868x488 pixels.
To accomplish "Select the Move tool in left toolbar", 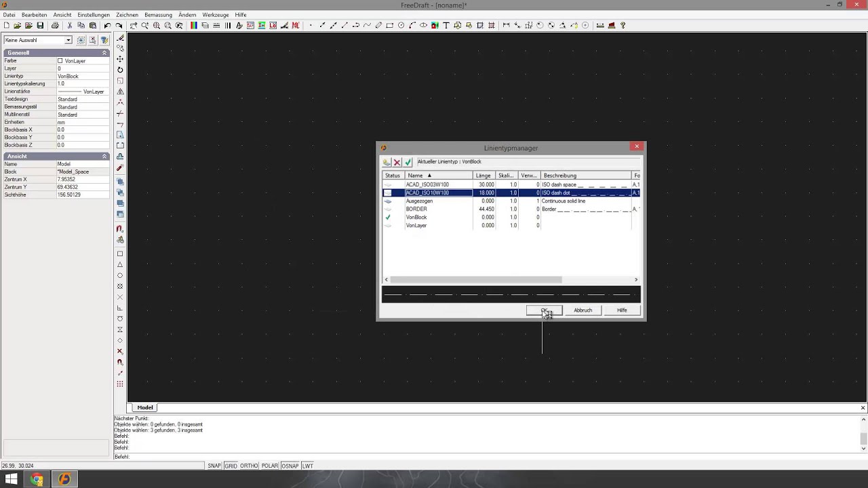I will click(120, 59).
